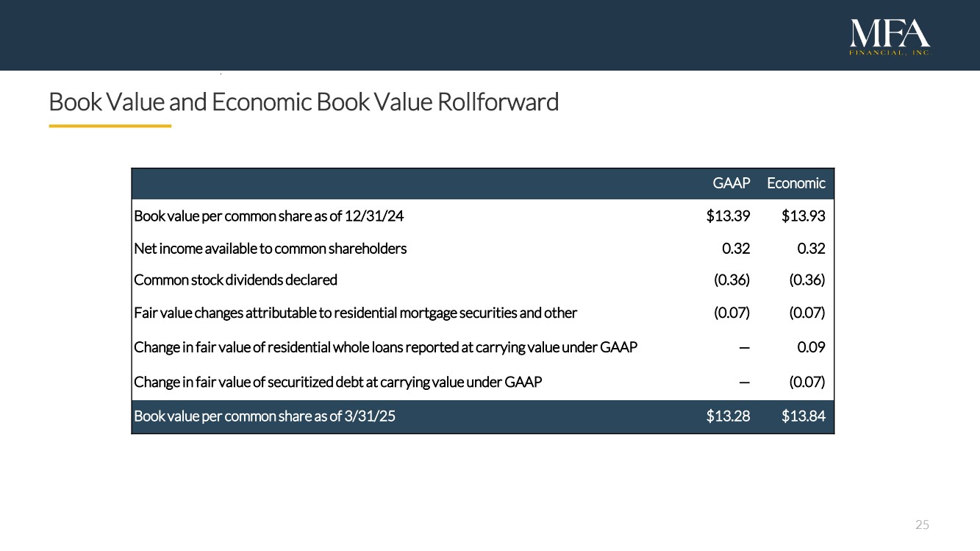Click the slide page number 25

pos(922,525)
